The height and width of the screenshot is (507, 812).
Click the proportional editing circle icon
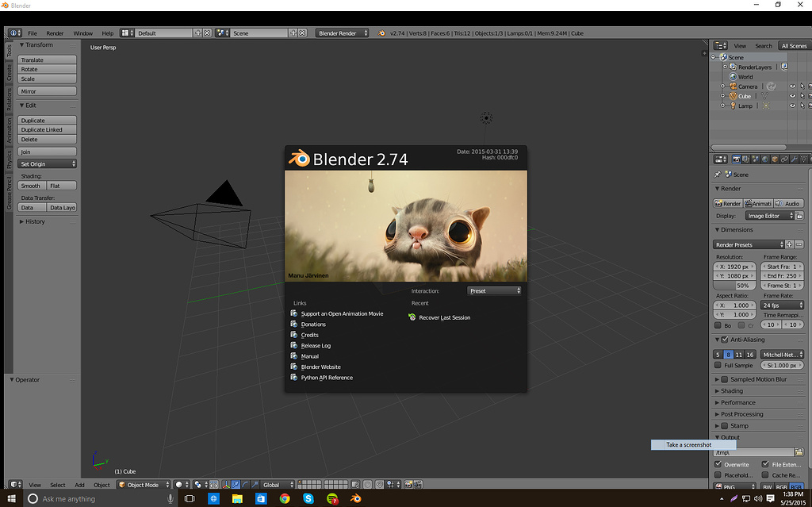click(368, 485)
